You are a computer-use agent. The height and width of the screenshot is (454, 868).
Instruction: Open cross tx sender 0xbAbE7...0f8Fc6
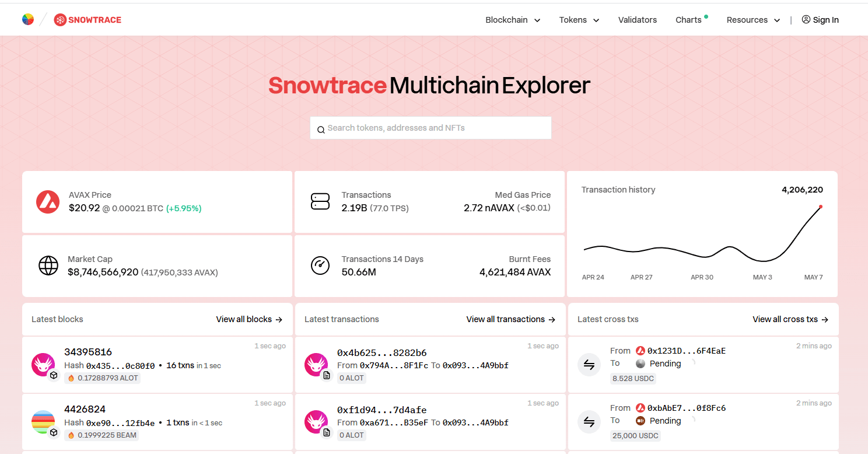(x=687, y=408)
